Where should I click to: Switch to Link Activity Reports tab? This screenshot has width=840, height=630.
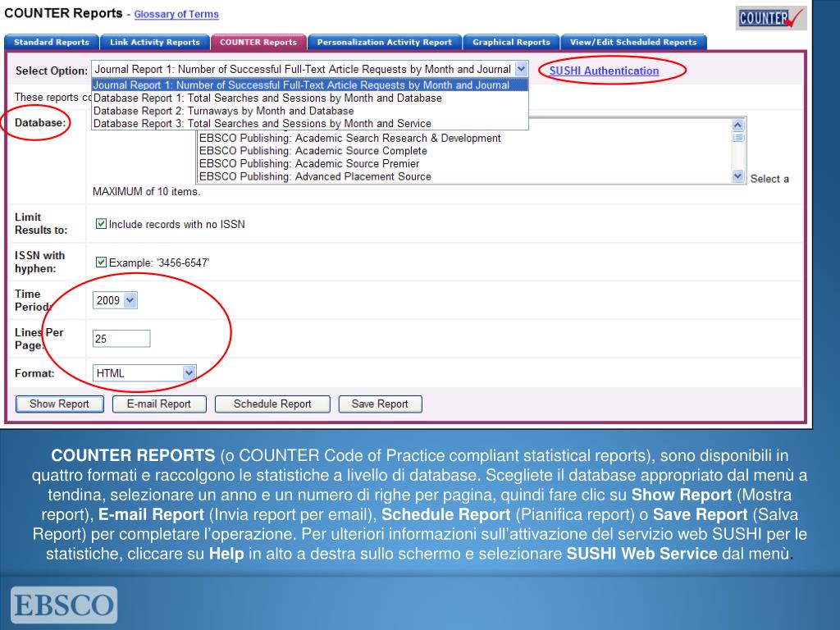tap(155, 43)
